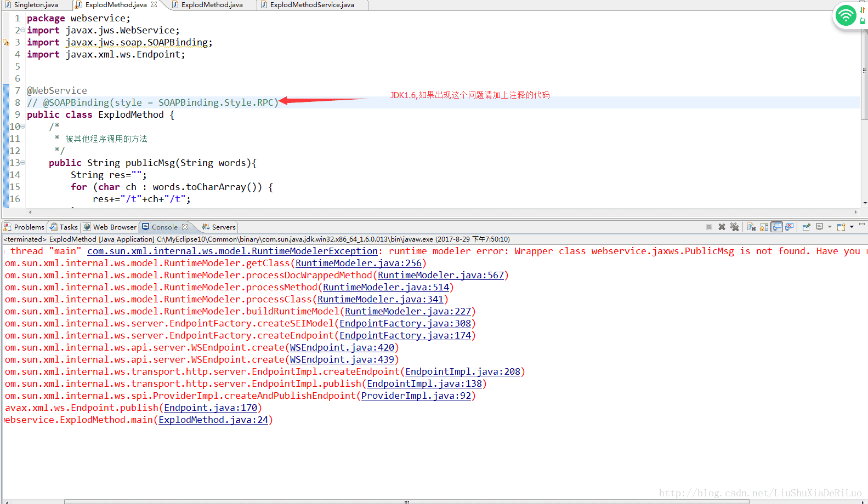Click the editor horizontal scroll left arrow
Screen dimensions: 868x504
30,212
